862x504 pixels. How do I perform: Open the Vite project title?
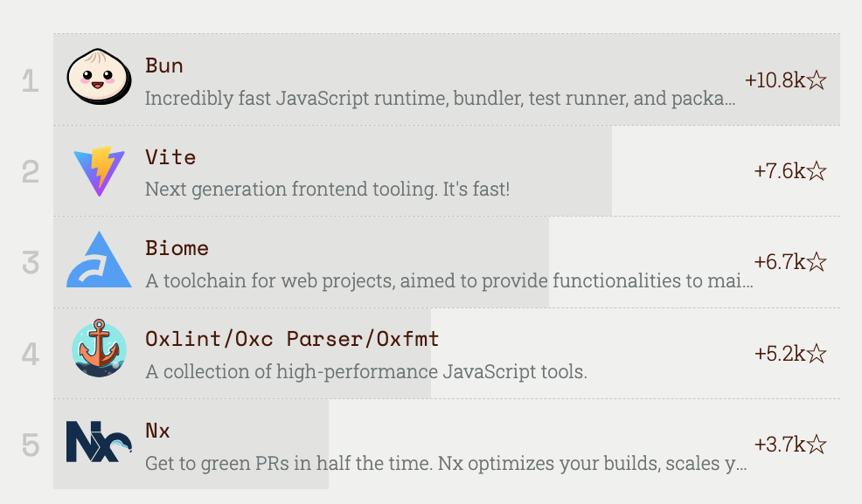[170, 157]
